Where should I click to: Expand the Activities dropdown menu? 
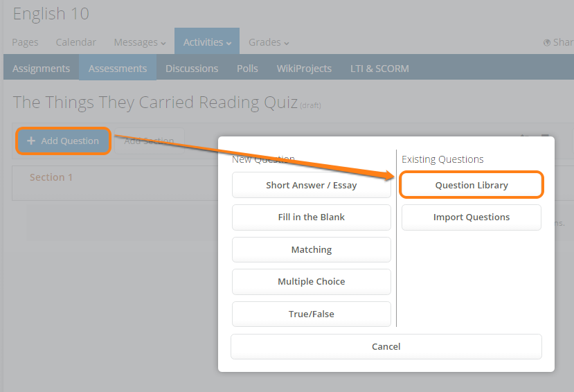[207, 42]
